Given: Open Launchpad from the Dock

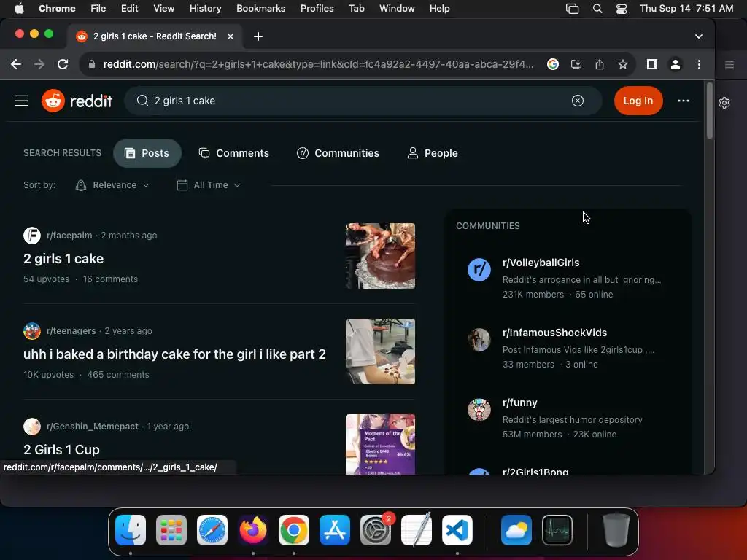Looking at the screenshot, I should tap(171, 530).
